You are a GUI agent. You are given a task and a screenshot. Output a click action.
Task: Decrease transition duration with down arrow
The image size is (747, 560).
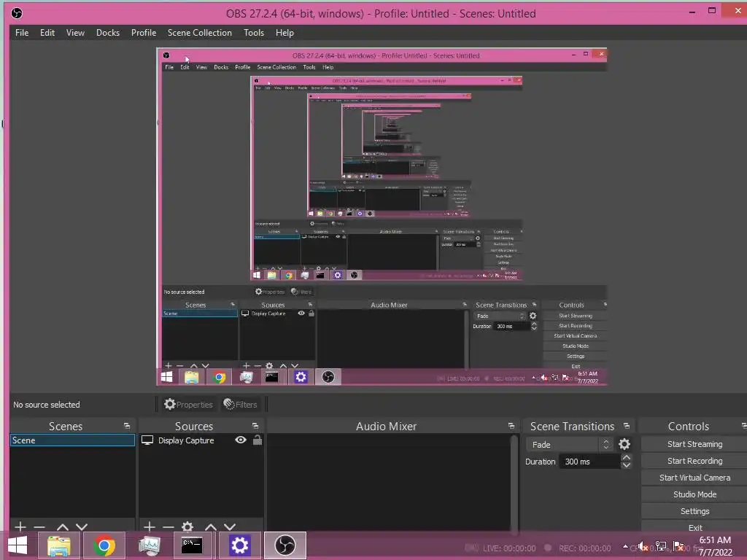(x=627, y=465)
